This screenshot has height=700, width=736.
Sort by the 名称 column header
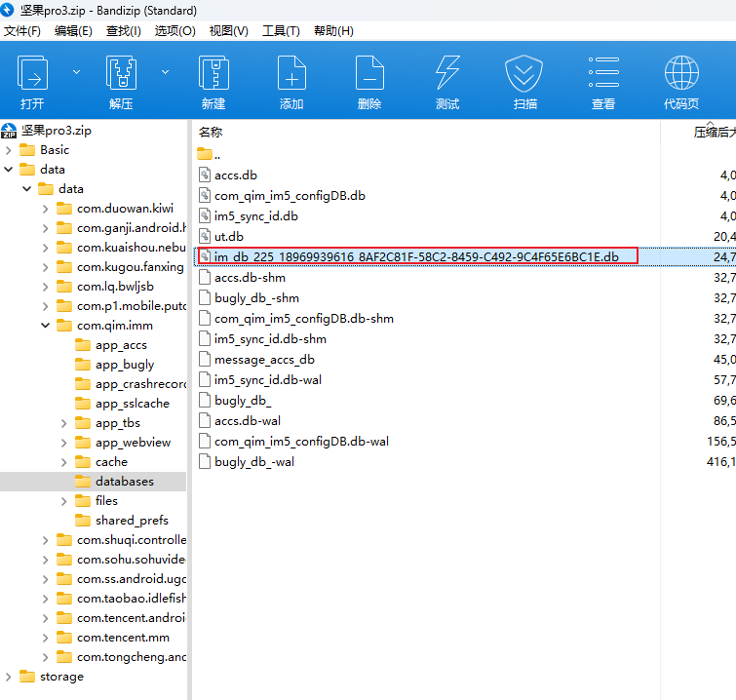211,133
